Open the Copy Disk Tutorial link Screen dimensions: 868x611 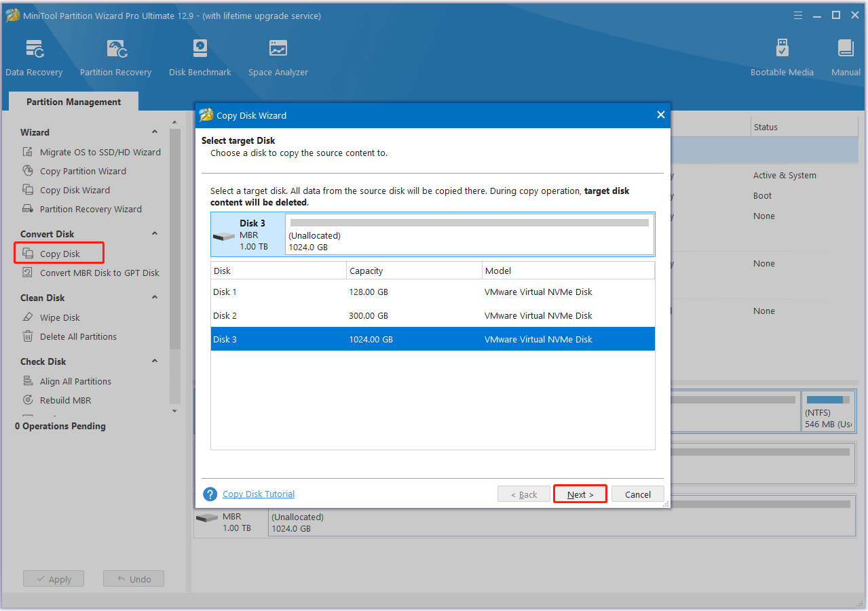[x=258, y=494]
